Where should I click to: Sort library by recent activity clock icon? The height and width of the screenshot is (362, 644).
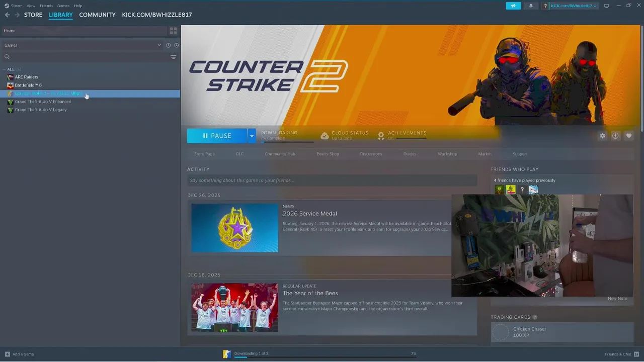168,45
